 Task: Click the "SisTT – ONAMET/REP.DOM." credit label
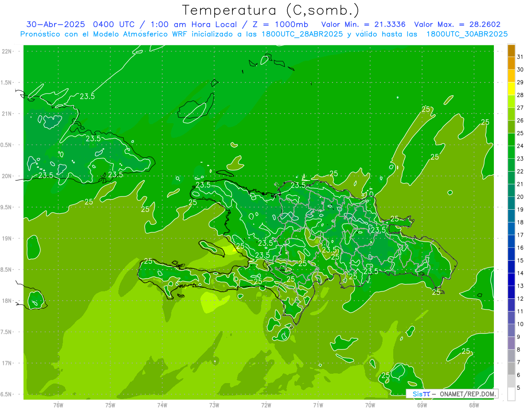coord(452,394)
